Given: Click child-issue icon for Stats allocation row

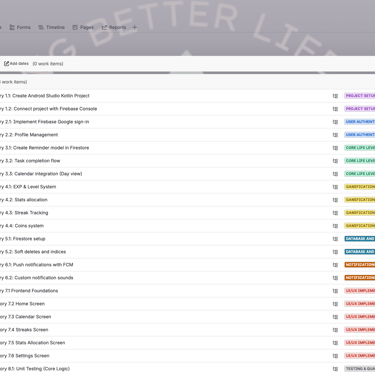Looking at the screenshot, I should pyautogui.click(x=335, y=200).
